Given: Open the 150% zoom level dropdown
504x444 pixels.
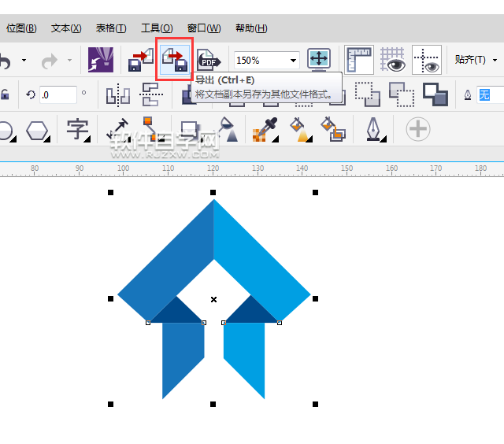Looking at the screenshot, I should click(x=294, y=61).
